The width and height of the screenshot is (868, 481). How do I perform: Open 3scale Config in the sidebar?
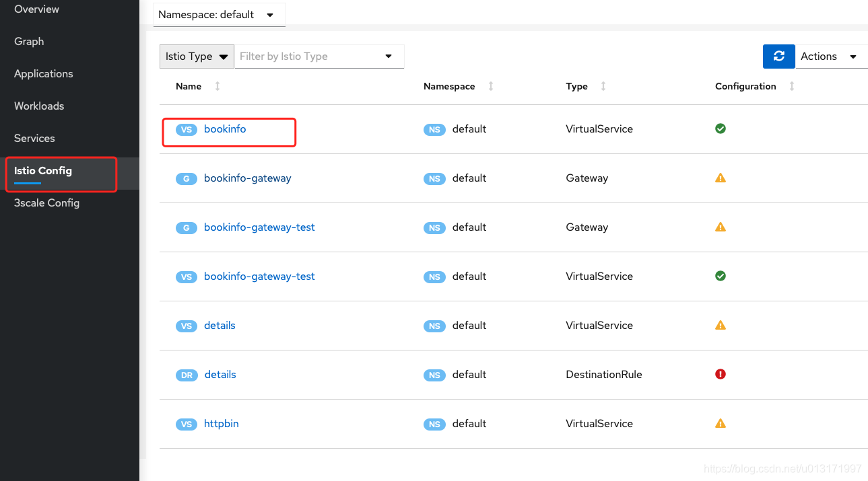click(x=46, y=203)
